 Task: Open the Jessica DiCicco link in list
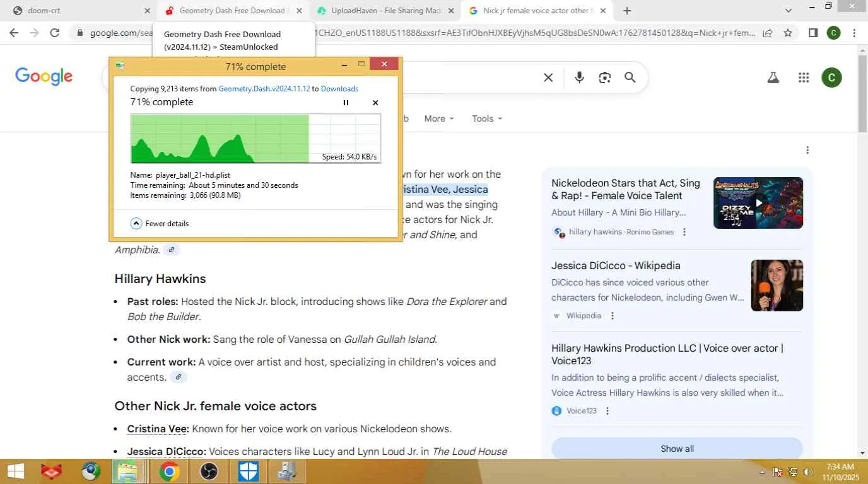point(167,452)
